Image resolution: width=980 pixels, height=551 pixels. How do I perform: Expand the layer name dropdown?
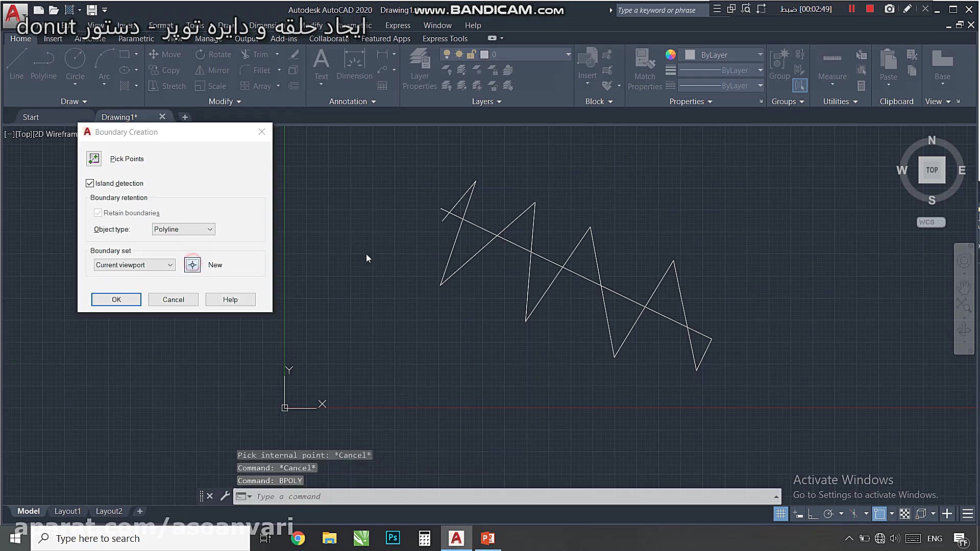[568, 55]
